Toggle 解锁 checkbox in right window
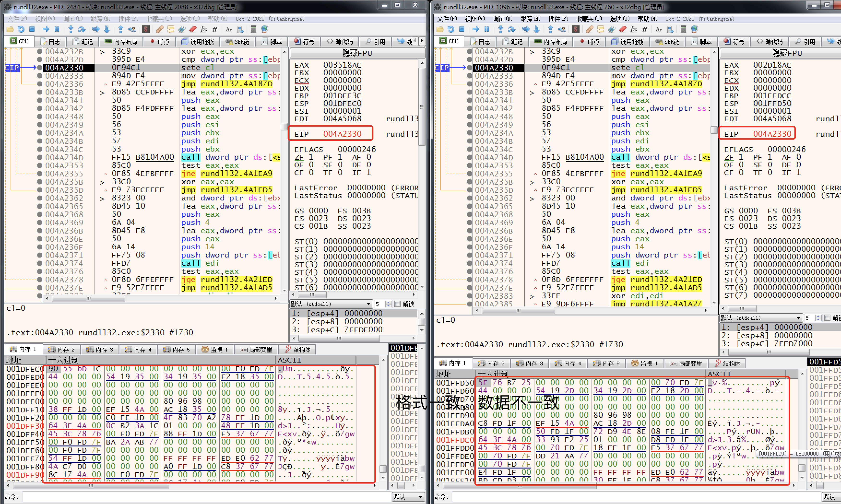Image resolution: width=841 pixels, height=504 pixels. point(827,318)
